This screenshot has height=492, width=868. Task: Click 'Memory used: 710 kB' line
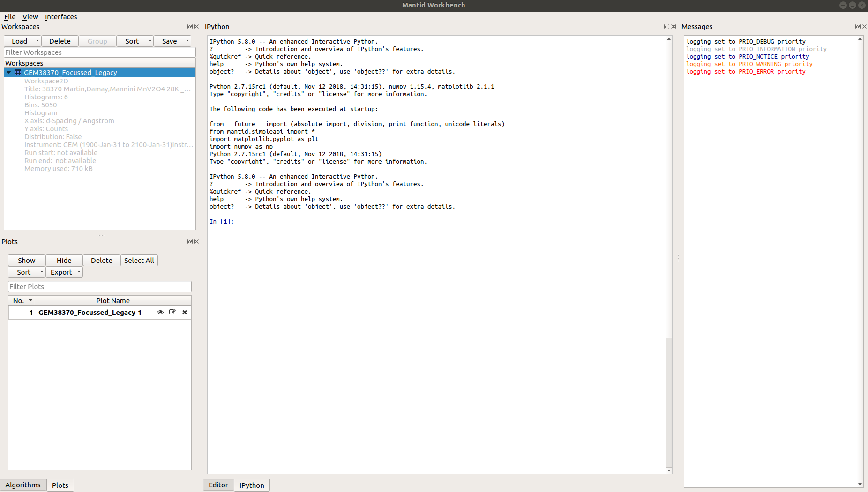pos(59,169)
